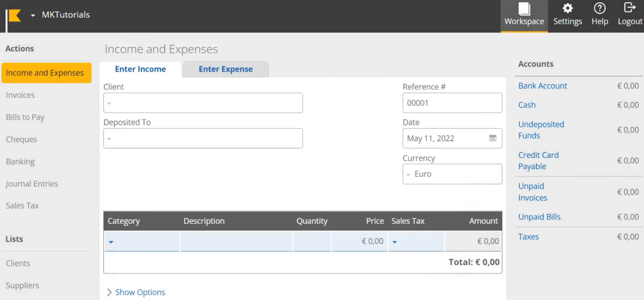This screenshot has width=644, height=300.
Task: Open the calendar icon in the Date field
Action: tap(493, 138)
